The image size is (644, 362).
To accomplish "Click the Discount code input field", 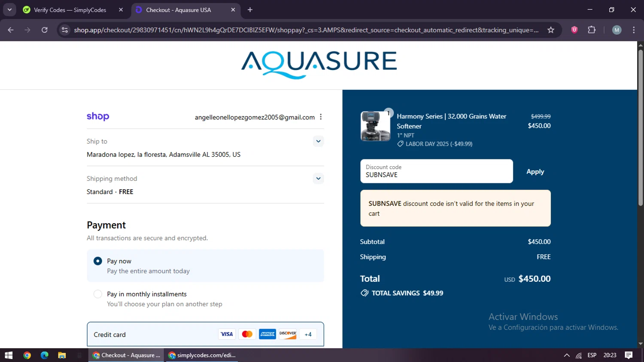I will pos(437,171).
